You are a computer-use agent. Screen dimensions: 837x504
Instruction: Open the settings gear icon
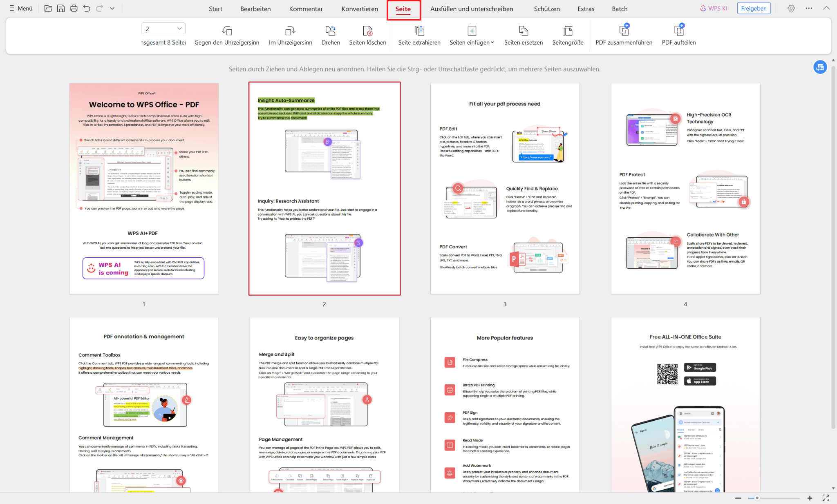pos(791,8)
